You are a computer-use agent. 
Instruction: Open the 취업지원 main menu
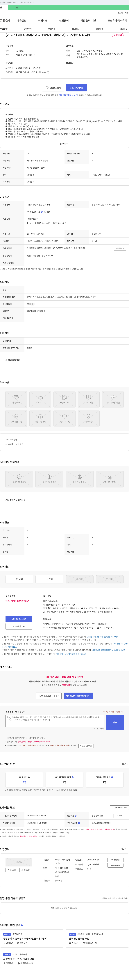(43, 20)
